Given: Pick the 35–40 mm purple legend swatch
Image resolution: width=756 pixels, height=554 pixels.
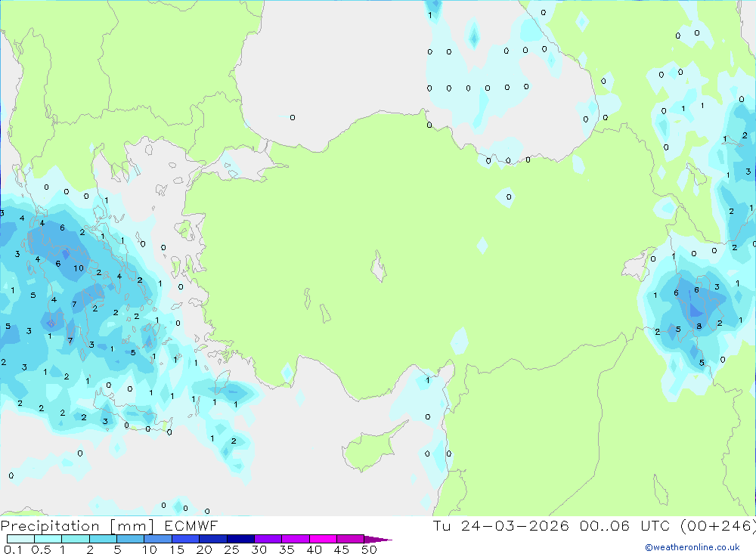Looking at the screenshot, I should [x=296, y=539].
